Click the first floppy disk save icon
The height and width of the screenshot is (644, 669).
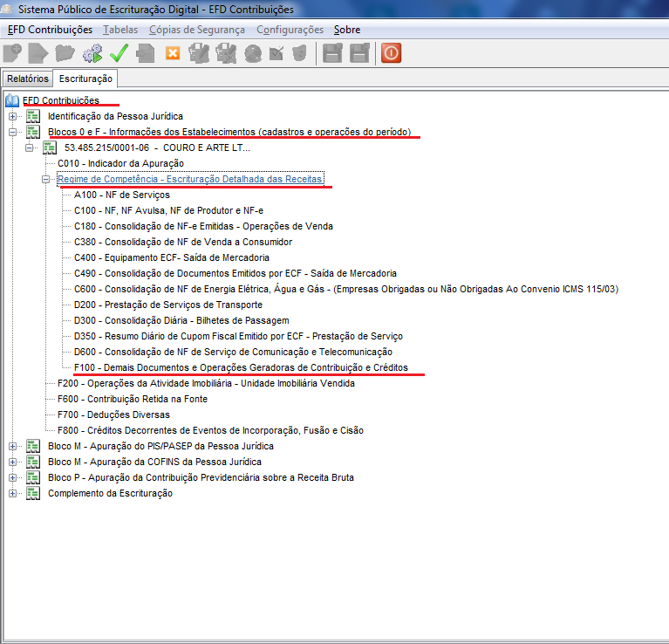[331, 53]
